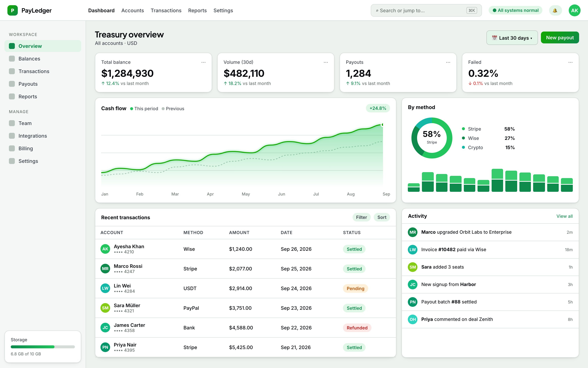Click the Billing sidebar icon
The width and height of the screenshot is (588, 368).
coord(12,148)
